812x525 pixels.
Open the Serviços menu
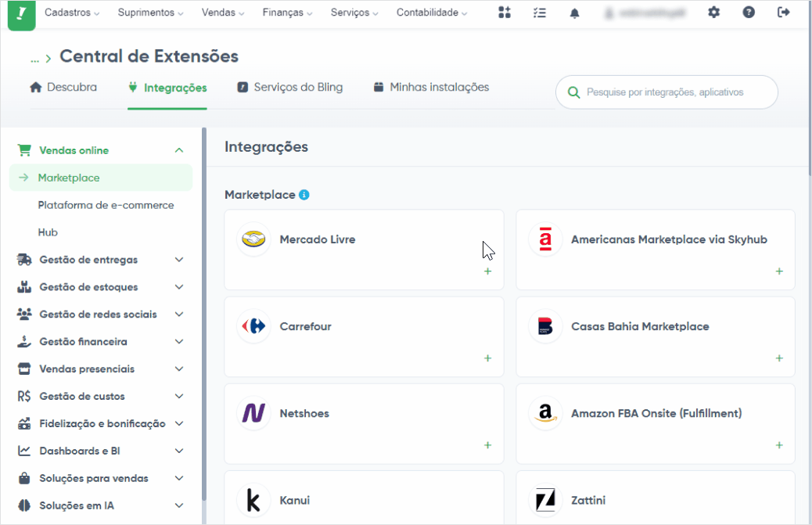pyautogui.click(x=354, y=13)
